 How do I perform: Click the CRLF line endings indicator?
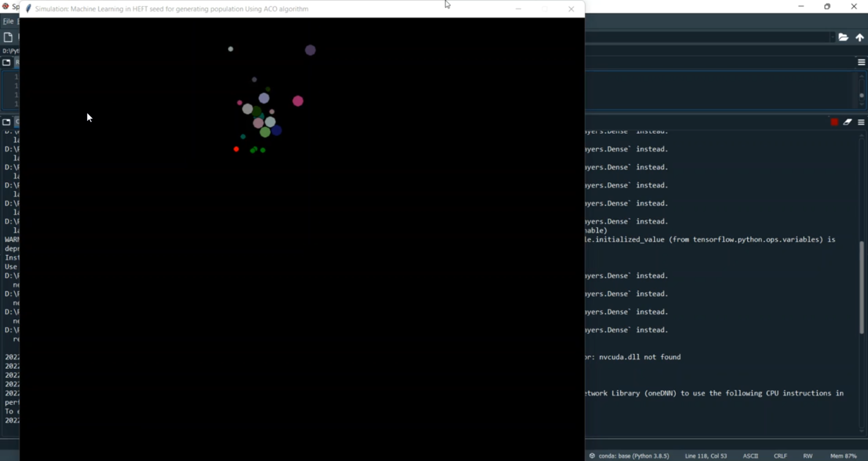coord(780,456)
